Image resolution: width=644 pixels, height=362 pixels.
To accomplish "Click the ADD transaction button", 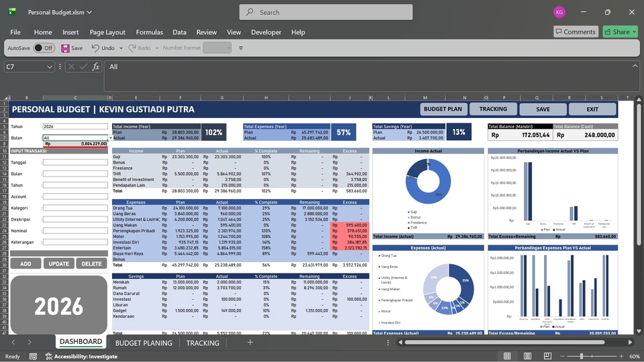I will pyautogui.click(x=25, y=263).
